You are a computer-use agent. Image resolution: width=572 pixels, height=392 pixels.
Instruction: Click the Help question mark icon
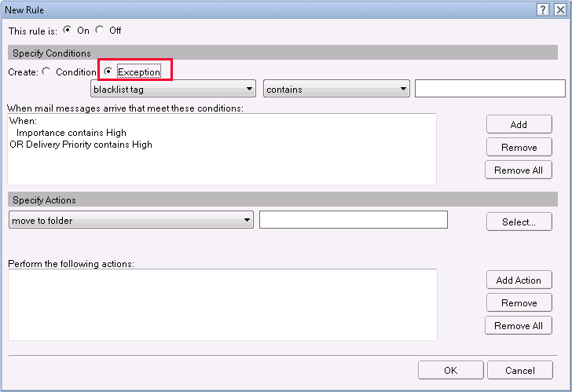pyautogui.click(x=543, y=9)
